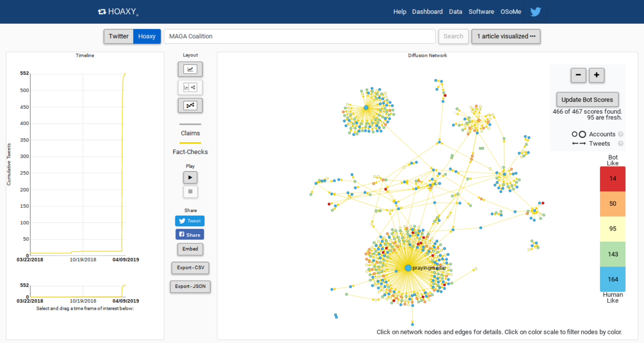The width and height of the screenshot is (644, 343).
Task: Open the Dashboard menu item
Action: coord(427,12)
